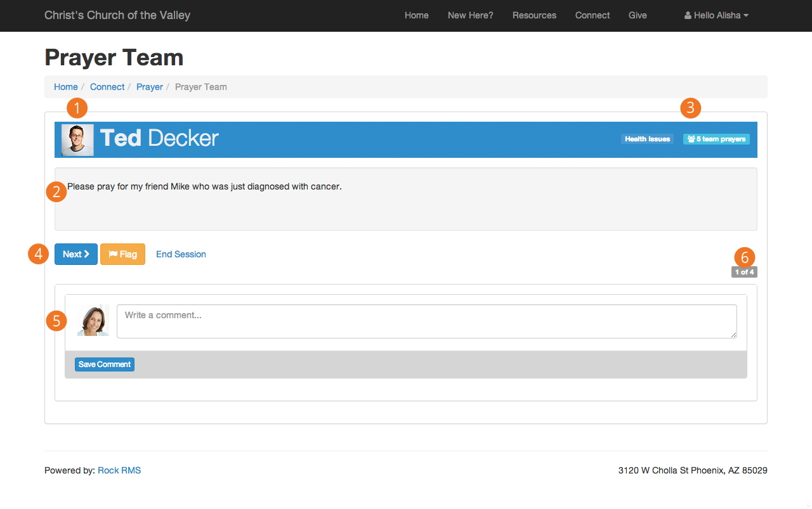Advance to the Next prayer request

coord(76,254)
